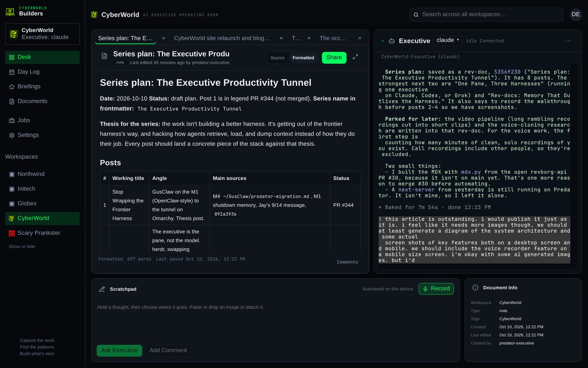Select the Globex workspace
The image size is (588, 368).
pos(42,204)
